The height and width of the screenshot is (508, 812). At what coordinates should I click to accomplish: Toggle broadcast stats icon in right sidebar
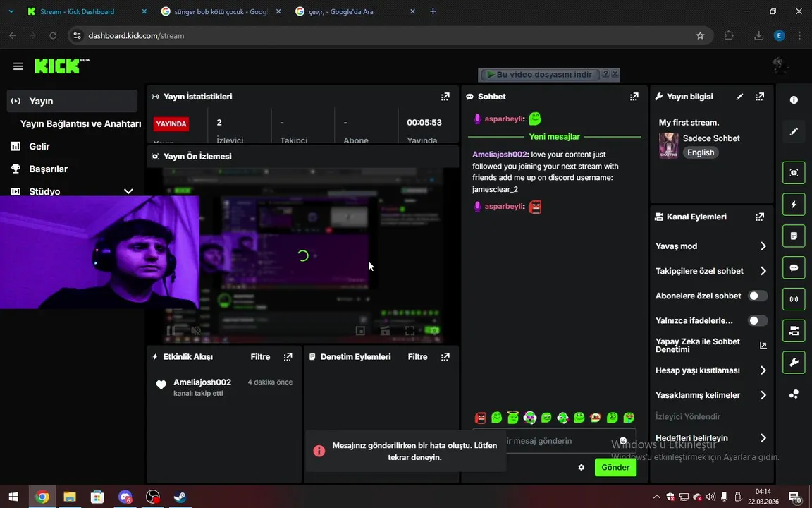[x=794, y=299]
